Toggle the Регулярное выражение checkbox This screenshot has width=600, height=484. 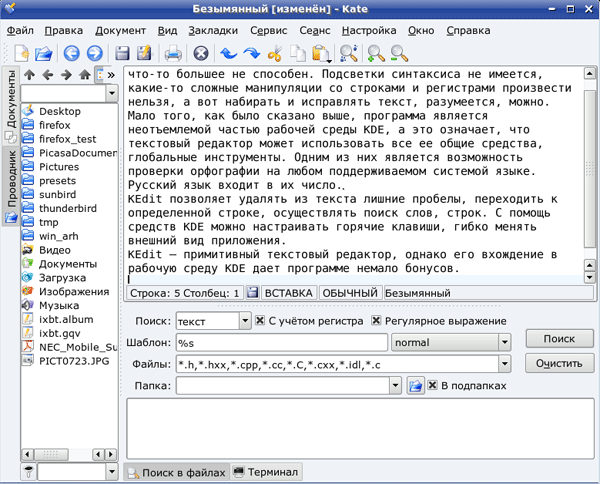coord(376,321)
